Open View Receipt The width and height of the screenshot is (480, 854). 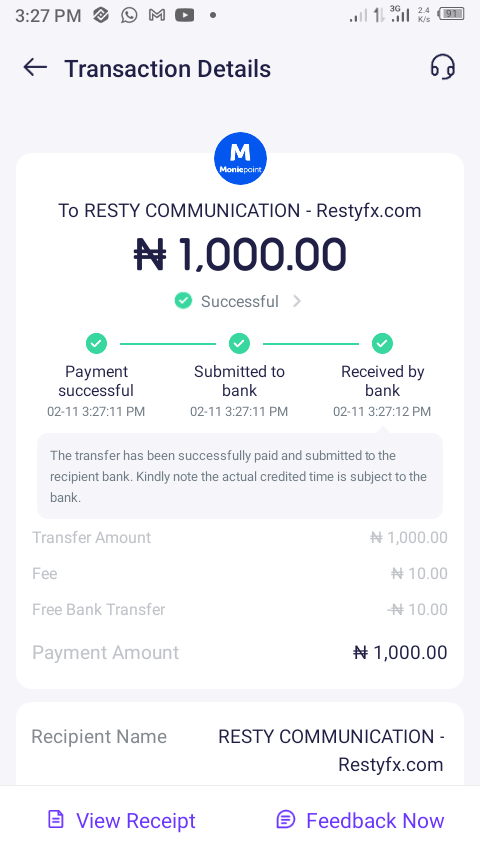point(121,820)
